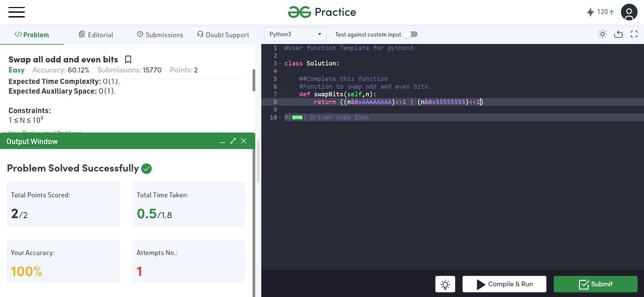Collapse swapBits function fold arrow

(281, 94)
